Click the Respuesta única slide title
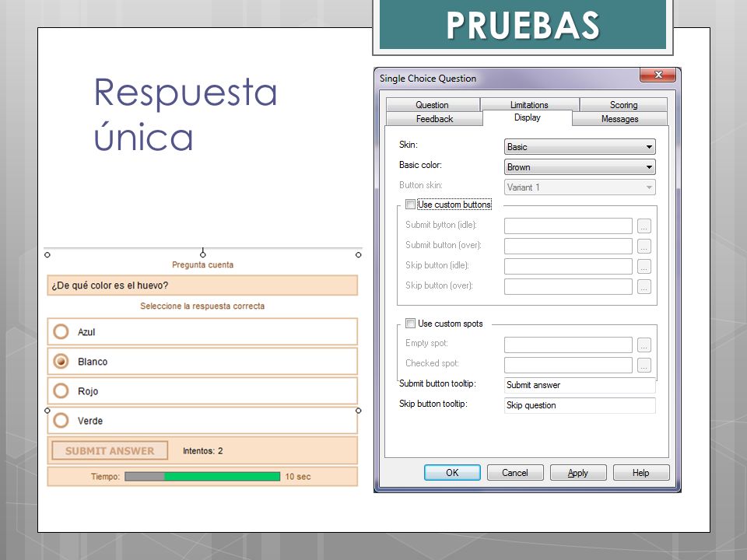Image resolution: width=747 pixels, height=560 pixels. 185,114
